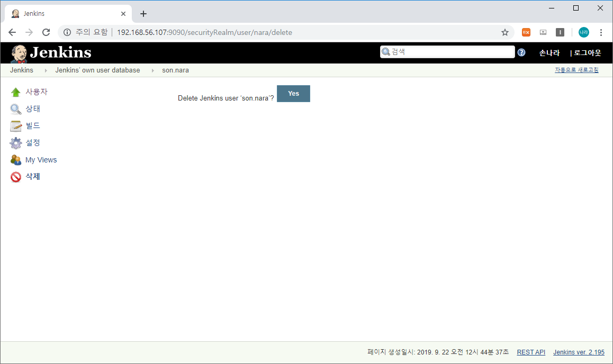This screenshot has width=613, height=364.
Task: Open the 빌드 sidebar link
Action: 33,126
